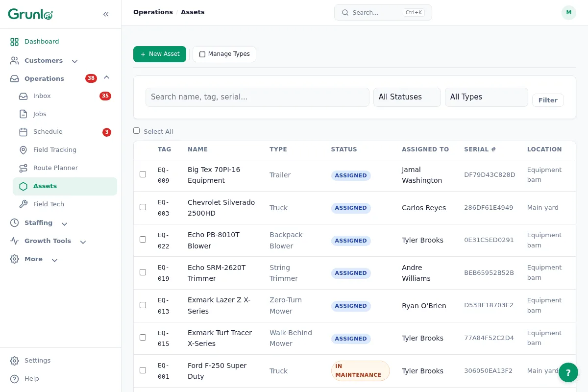Click the Settings gear icon
Screen dimensions: 588x392
click(15, 361)
